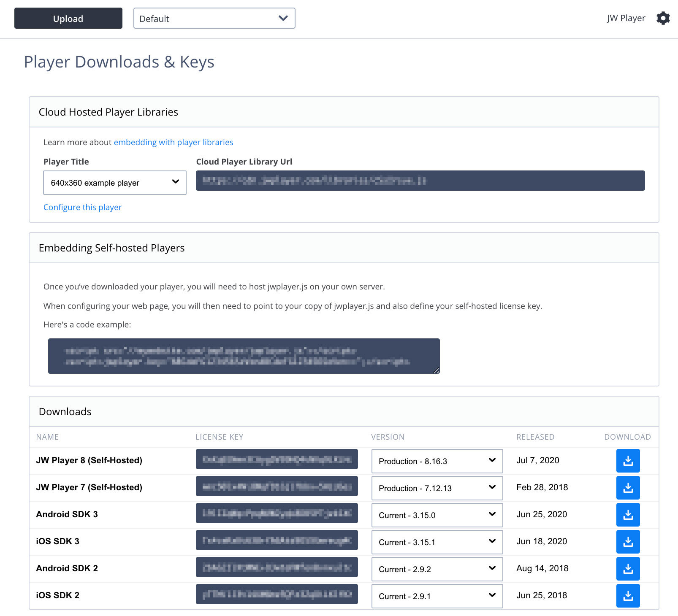Viewport: 678px width, 616px height.
Task: Click the 'Jun 25, 2018' release date
Action: [542, 595]
